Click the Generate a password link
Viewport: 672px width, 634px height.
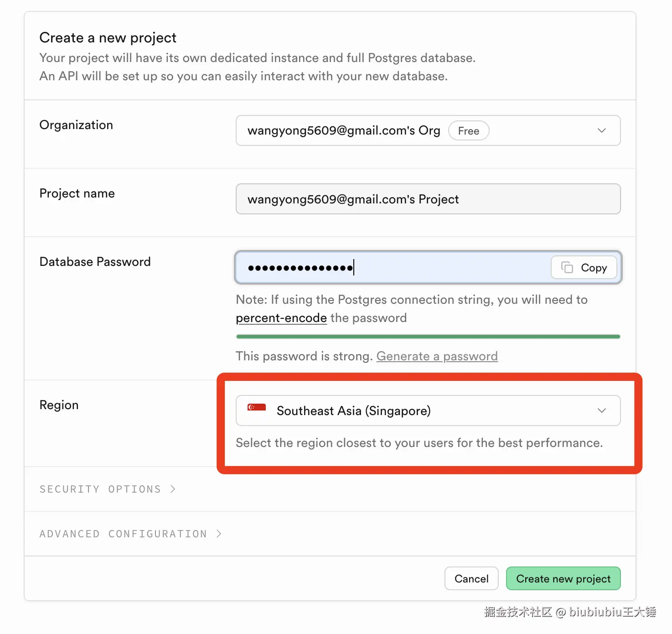coord(437,356)
